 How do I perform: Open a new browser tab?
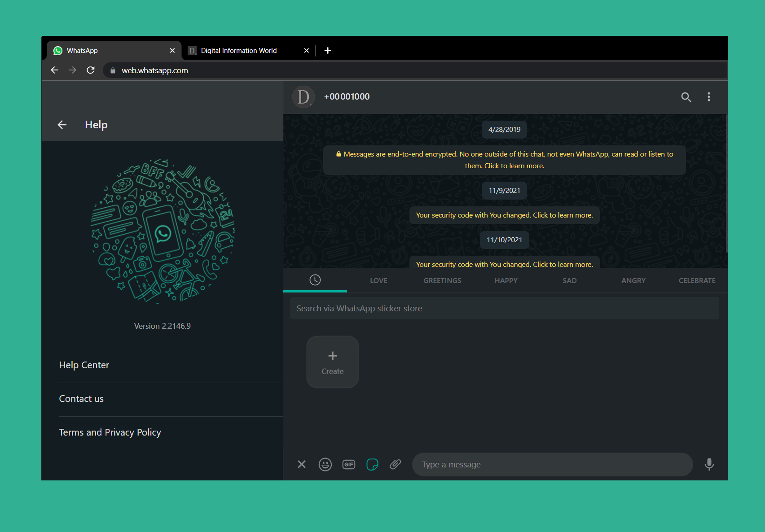tap(328, 50)
